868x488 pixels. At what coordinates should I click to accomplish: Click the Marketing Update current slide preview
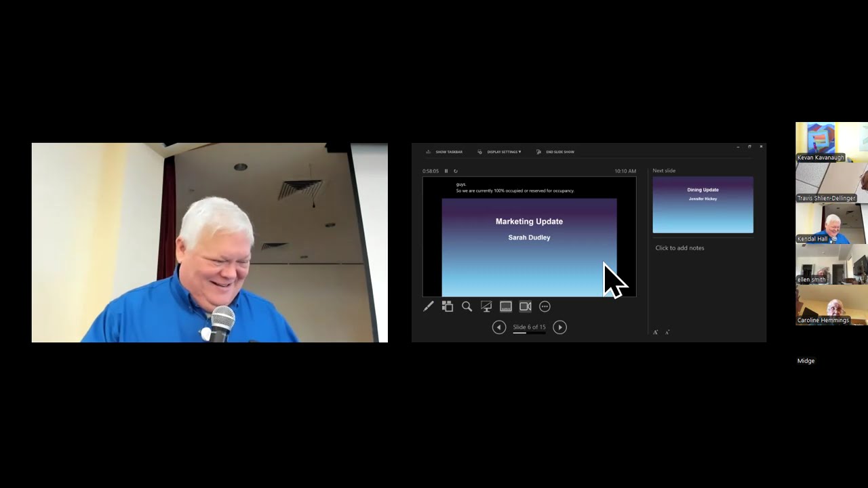point(529,247)
